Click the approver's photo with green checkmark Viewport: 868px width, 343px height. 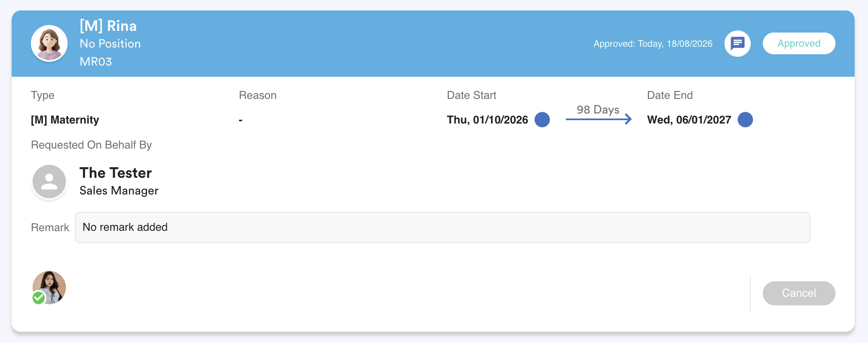(x=49, y=288)
